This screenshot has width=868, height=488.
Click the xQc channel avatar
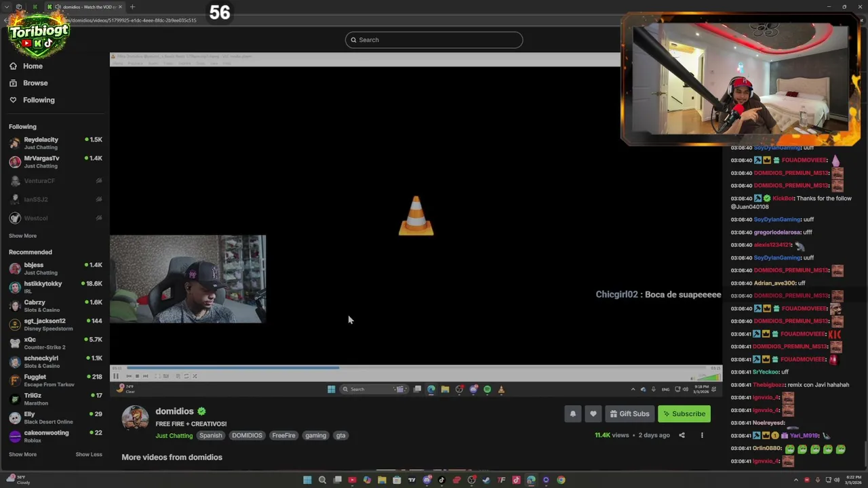pyautogui.click(x=15, y=343)
